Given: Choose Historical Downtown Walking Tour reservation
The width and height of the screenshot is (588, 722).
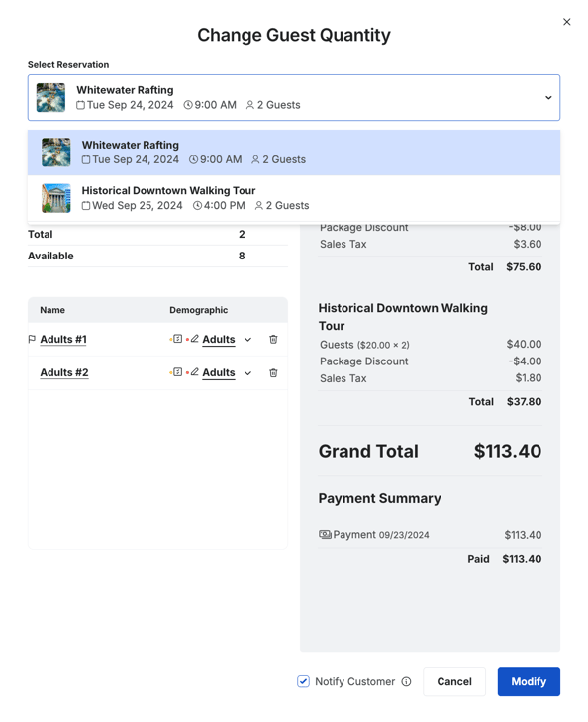Looking at the screenshot, I should [x=294, y=198].
